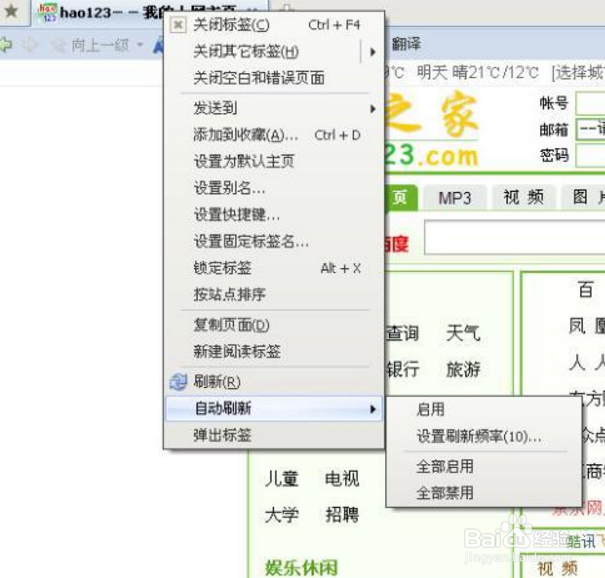The height and width of the screenshot is (578, 605).
Task: Open the 邮箱 selection dropdown
Action: (x=590, y=129)
